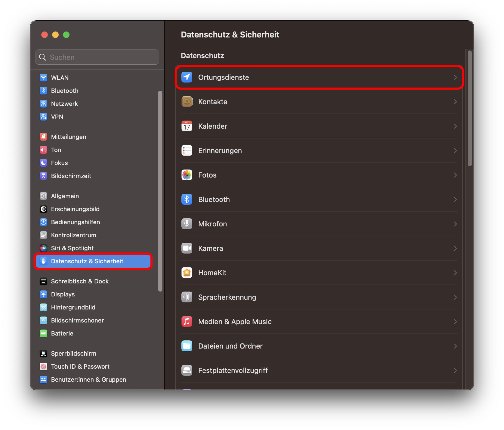Click the Touch ID fingerprint sidebar icon
The image size is (504, 430).
click(x=43, y=366)
